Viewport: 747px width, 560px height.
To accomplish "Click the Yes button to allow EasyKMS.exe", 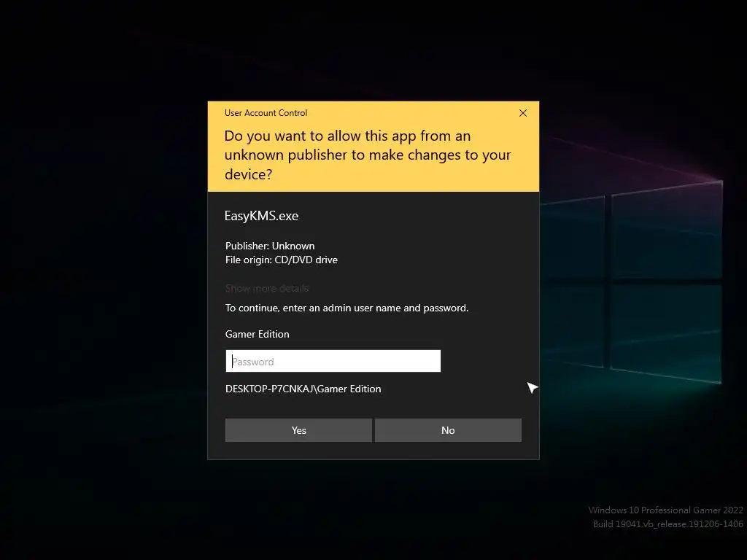I will (298, 430).
